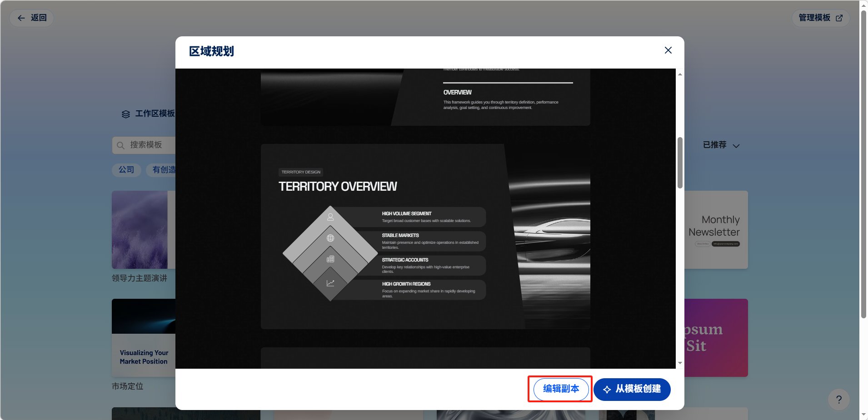This screenshot has height=420, width=868.
Task: Open 管理模板 external link icon
Action: pyautogui.click(x=839, y=18)
